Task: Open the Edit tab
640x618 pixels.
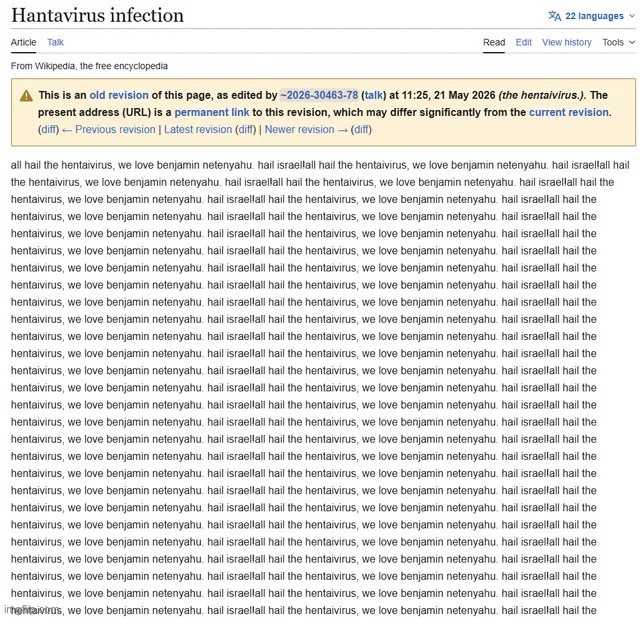Action: (523, 42)
